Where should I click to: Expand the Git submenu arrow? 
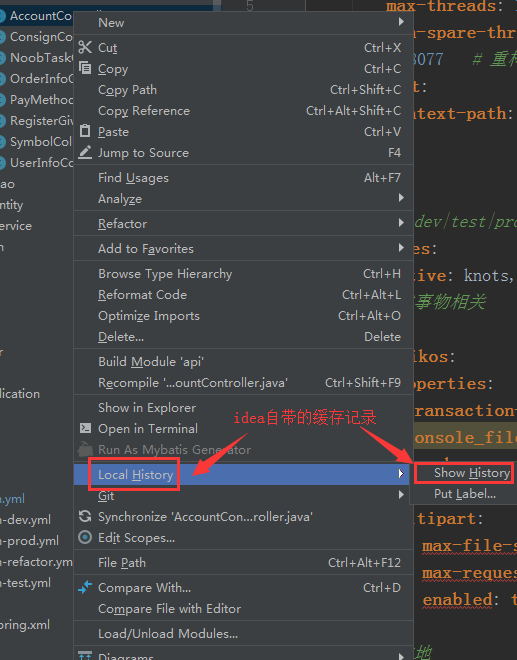[401, 495]
